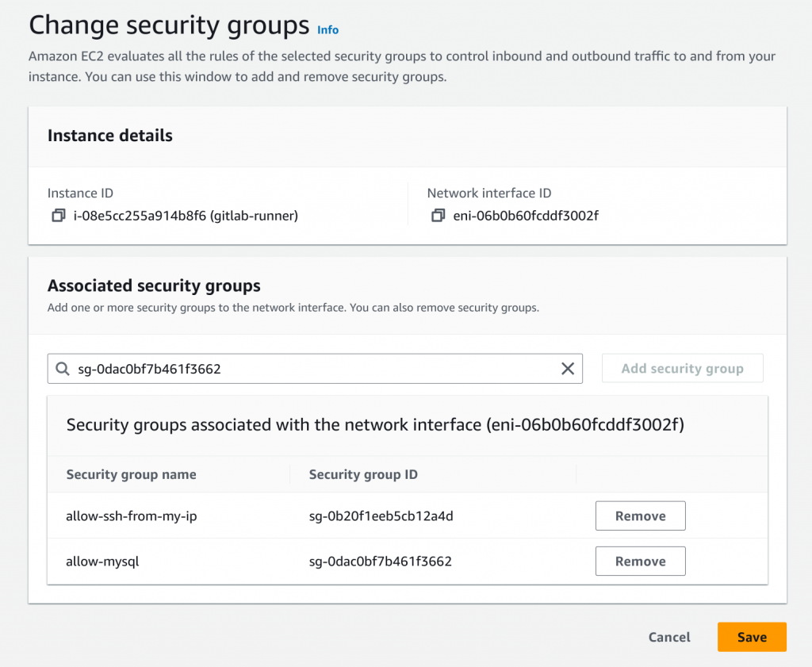This screenshot has width=812, height=667.
Task: Select the allow-ssh-from-my-ip name cell
Action: (x=132, y=516)
